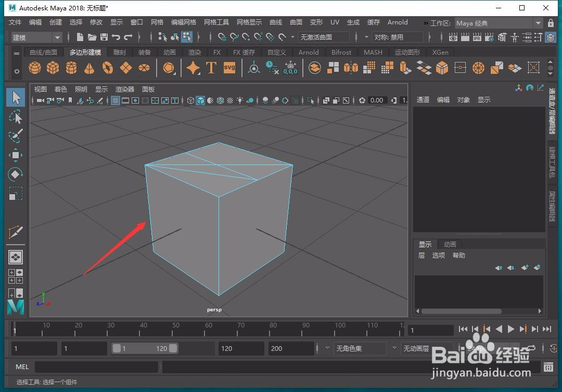Open the Render view icon in the status line
562x392 pixels.
(453, 37)
